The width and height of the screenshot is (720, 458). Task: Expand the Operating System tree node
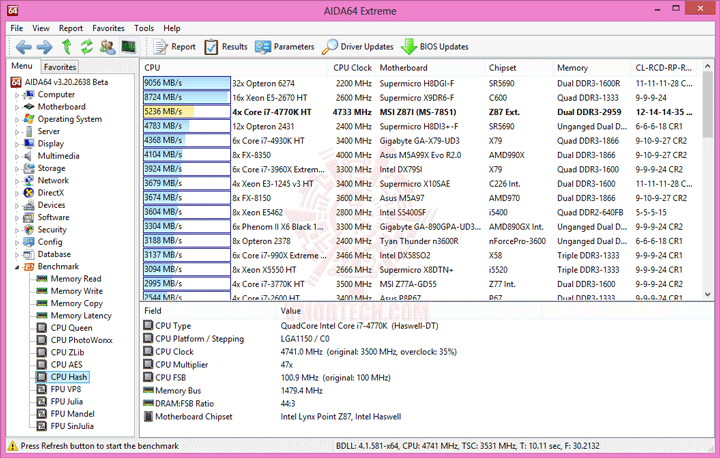[17, 120]
